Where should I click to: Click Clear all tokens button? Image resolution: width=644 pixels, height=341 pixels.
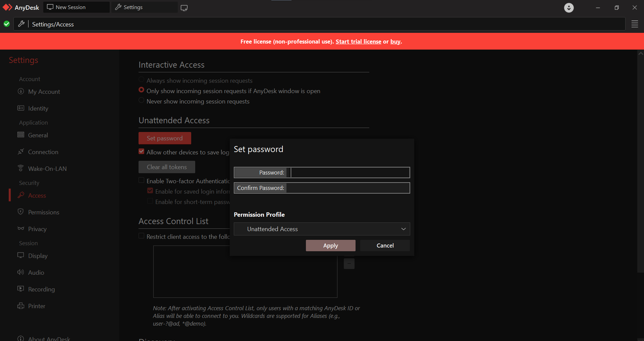(167, 167)
